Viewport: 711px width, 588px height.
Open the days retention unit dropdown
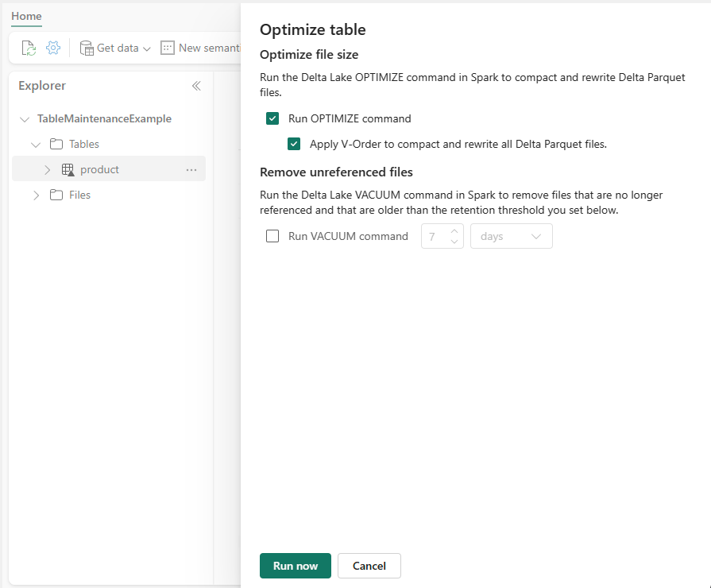[511, 236]
